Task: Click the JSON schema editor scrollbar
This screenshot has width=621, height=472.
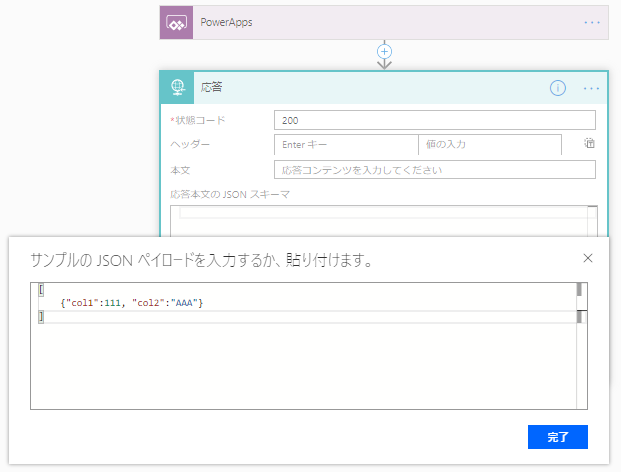Action: click(x=592, y=221)
